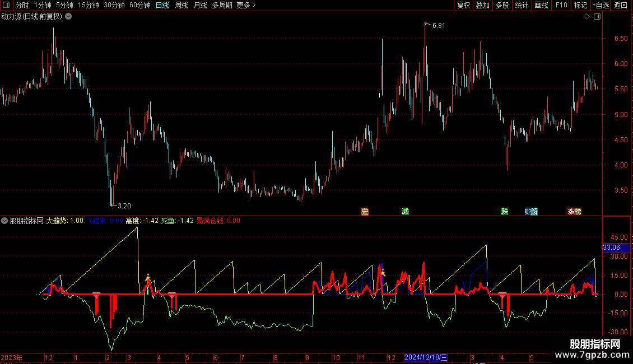Image resolution: width=633 pixels, height=364 pixels.
Task: Click the 高度 indicator value label
Action: tap(142, 221)
